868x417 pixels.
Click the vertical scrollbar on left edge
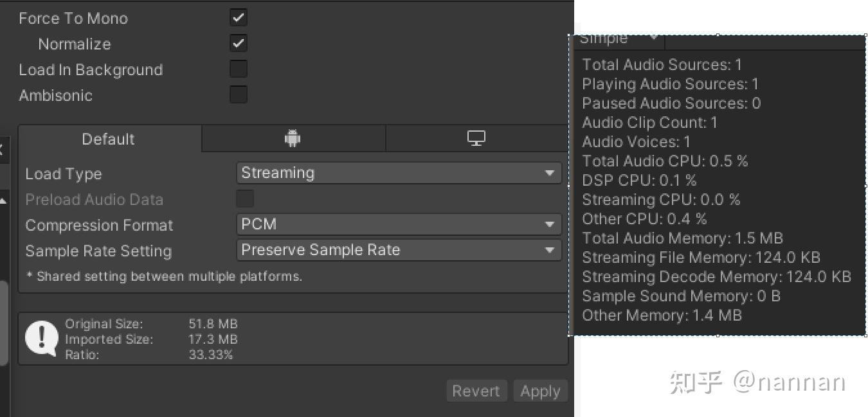tap(3, 321)
